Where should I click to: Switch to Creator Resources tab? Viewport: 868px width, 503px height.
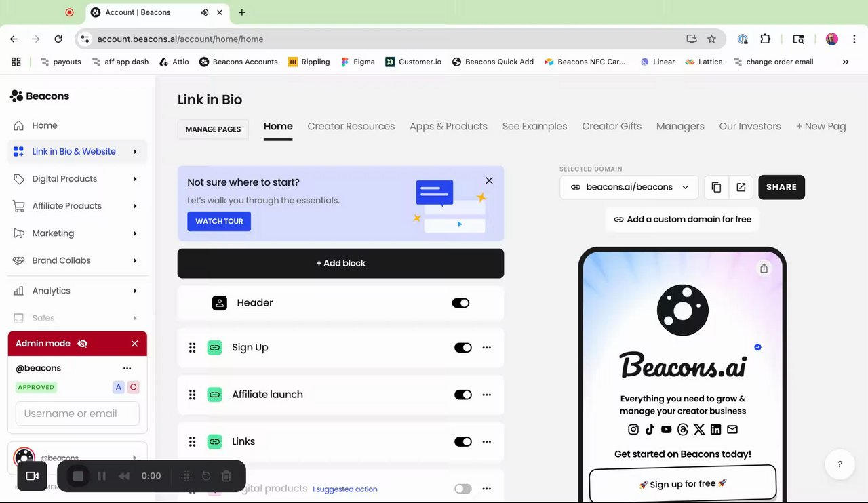point(351,126)
